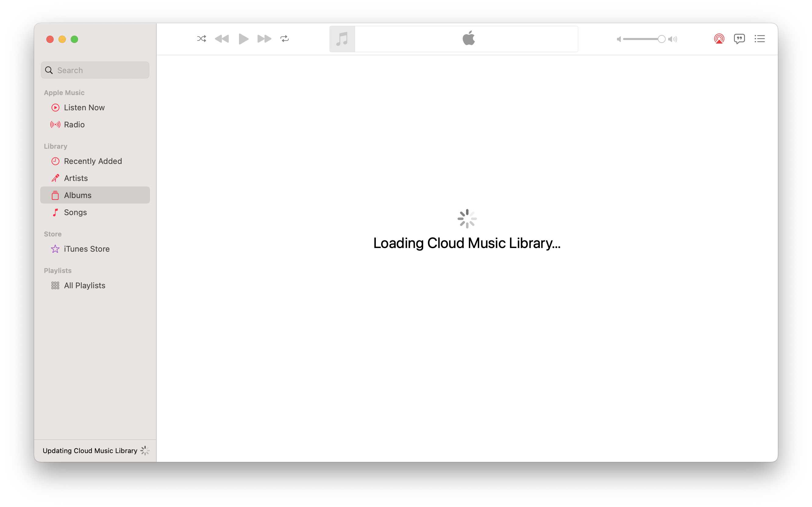Image resolution: width=812 pixels, height=507 pixels.
Task: Open Listen Now in the sidebar
Action: (95, 108)
